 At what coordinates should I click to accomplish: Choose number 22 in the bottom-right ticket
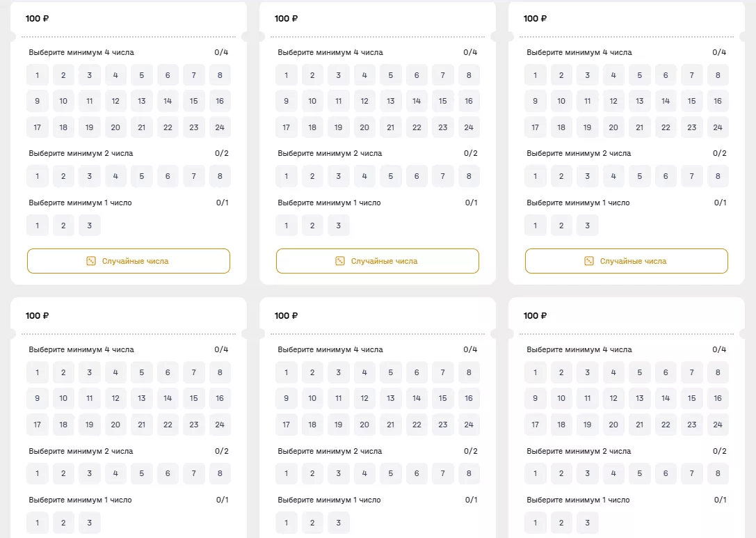click(666, 425)
